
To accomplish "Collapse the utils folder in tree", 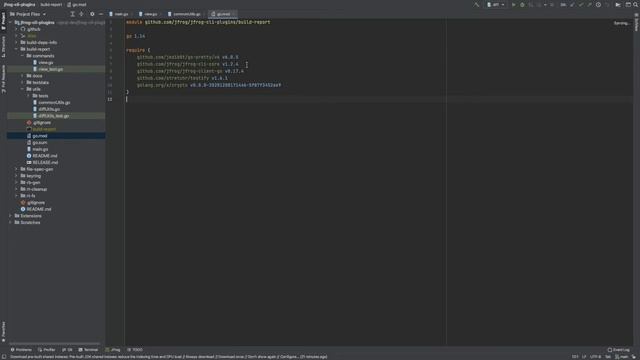I will click(x=22, y=89).
